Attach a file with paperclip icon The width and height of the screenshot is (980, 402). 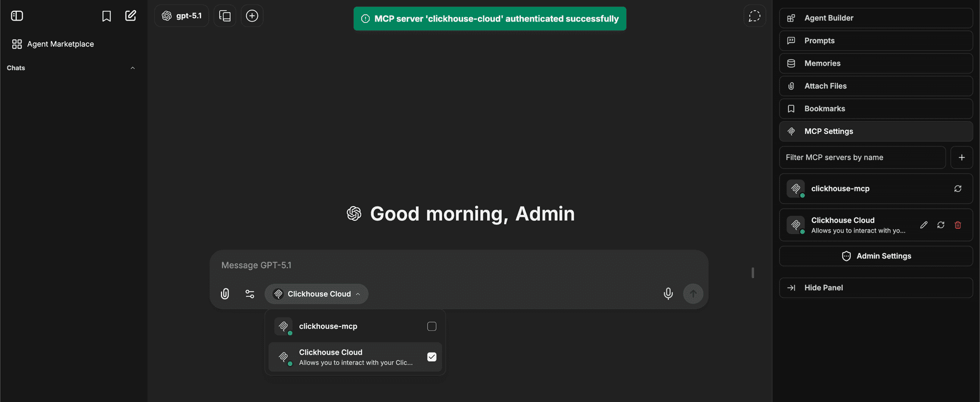[x=225, y=294]
